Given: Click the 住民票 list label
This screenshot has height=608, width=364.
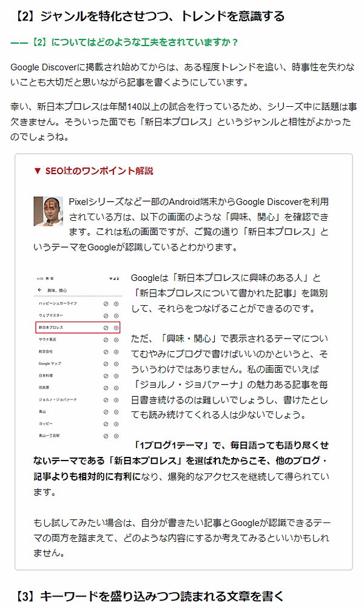Looking at the screenshot, I should coord(44,387).
